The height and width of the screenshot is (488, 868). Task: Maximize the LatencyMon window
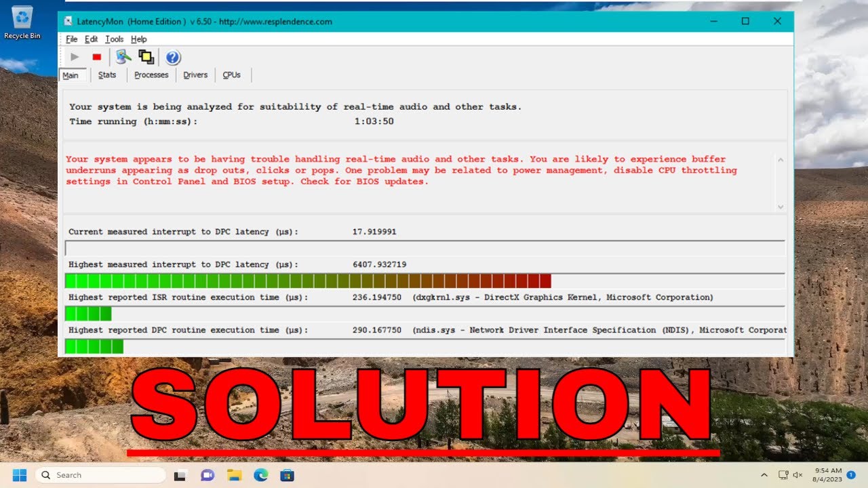point(745,22)
